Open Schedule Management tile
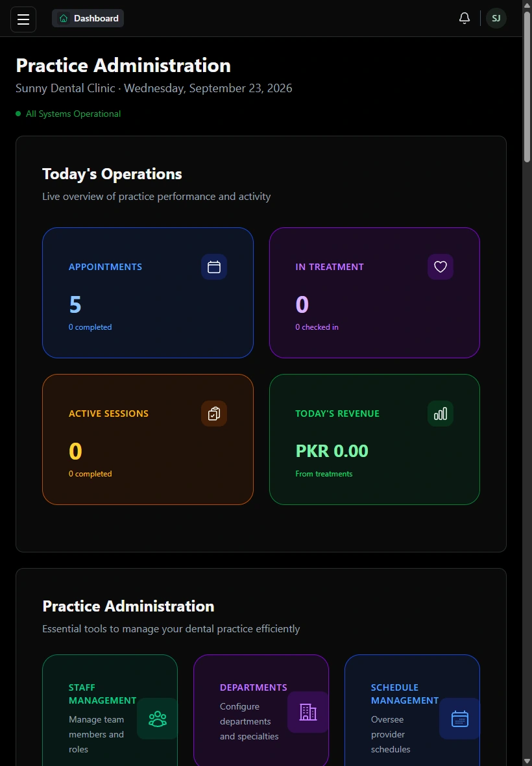 [413, 710]
